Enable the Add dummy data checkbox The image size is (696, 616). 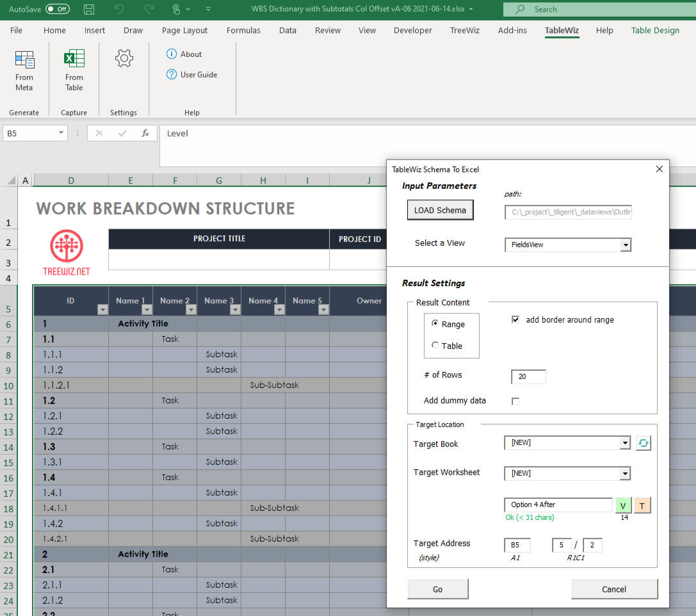tap(515, 401)
